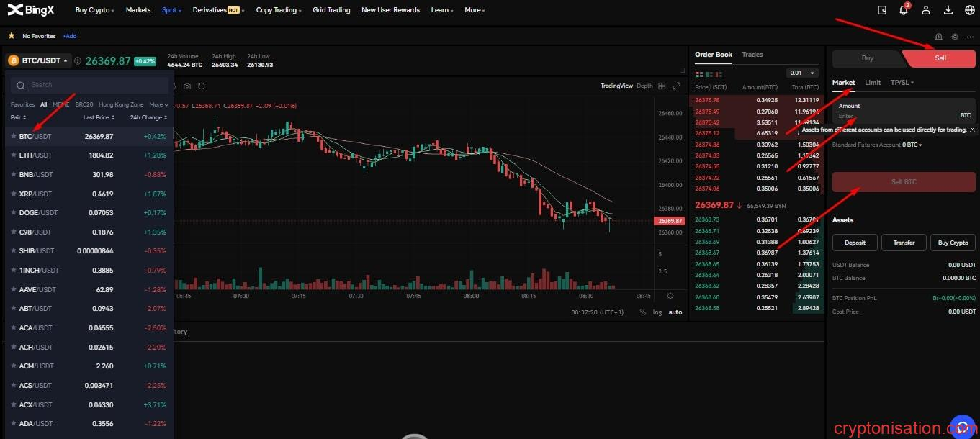Favorite the ETH/USDT pair star
Screen dimensions: 980x439
pyautogui.click(x=13, y=155)
